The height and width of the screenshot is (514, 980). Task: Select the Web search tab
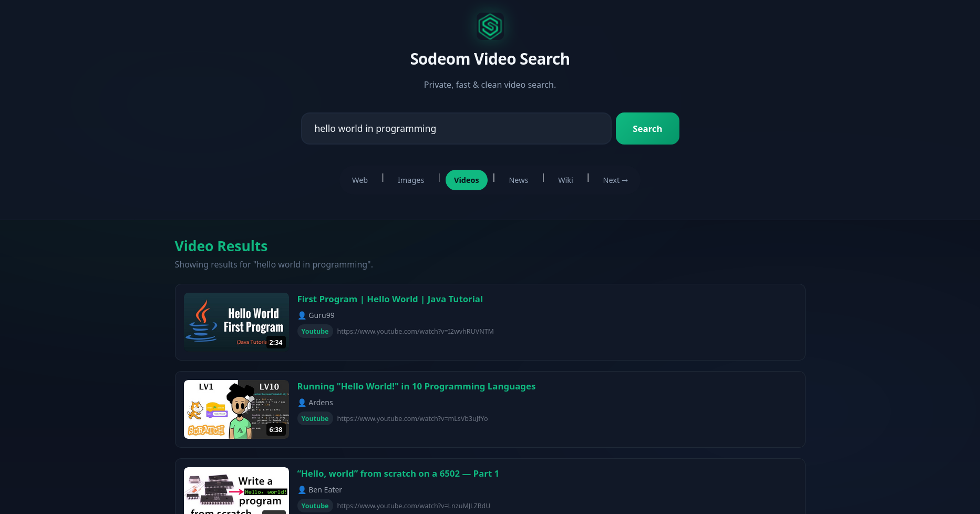(359, 180)
